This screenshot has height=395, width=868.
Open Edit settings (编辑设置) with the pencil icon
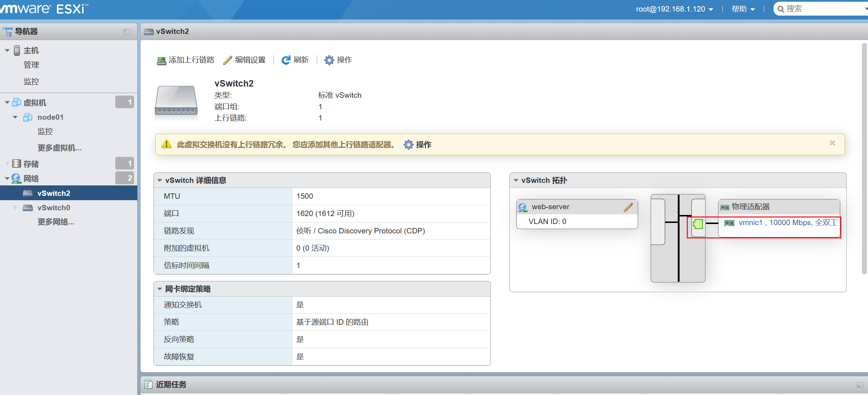point(244,60)
